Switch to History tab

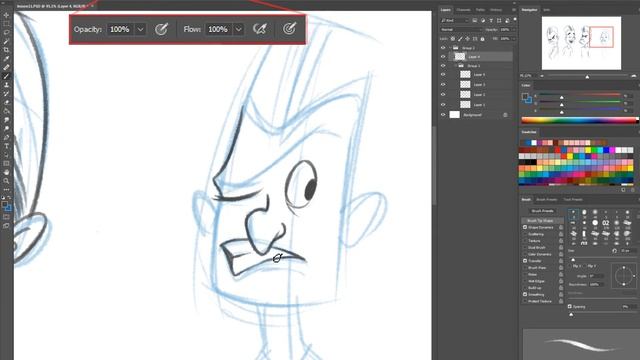[x=496, y=10]
